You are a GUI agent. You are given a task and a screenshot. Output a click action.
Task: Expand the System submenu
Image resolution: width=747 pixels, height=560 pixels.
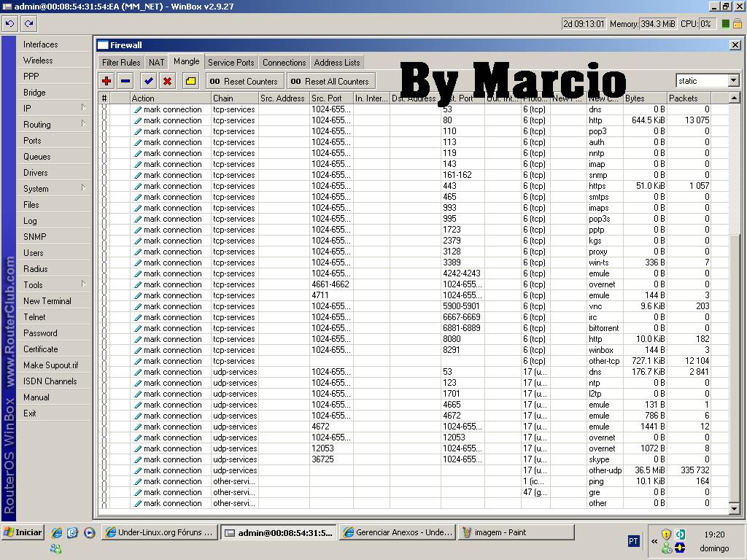pyautogui.click(x=83, y=187)
